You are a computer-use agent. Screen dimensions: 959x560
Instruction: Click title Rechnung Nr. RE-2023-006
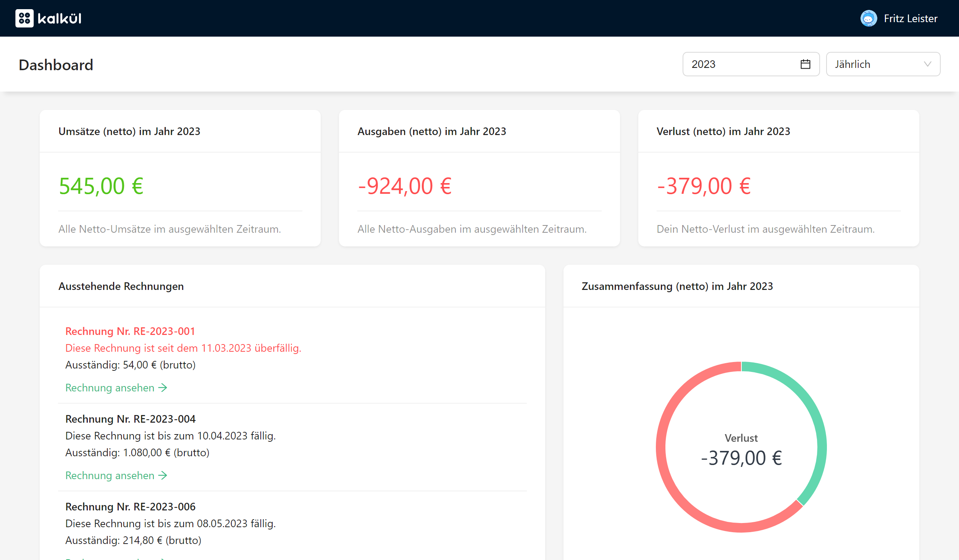[x=130, y=507]
